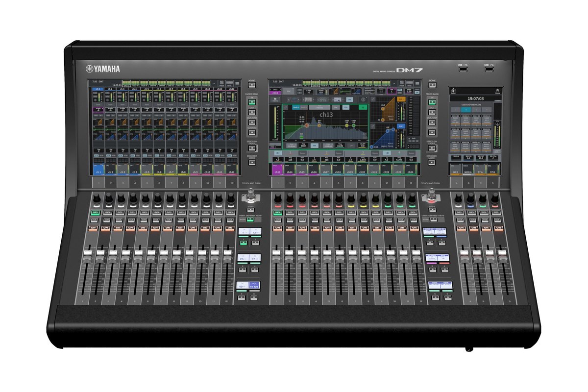The image size is (588, 392).
Task: Select the purple ch13 name tile on center screen
Action: [x=277, y=169]
